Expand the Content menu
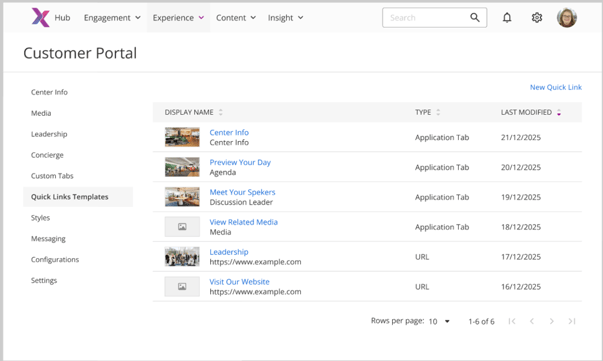The image size is (603, 361). click(x=236, y=18)
